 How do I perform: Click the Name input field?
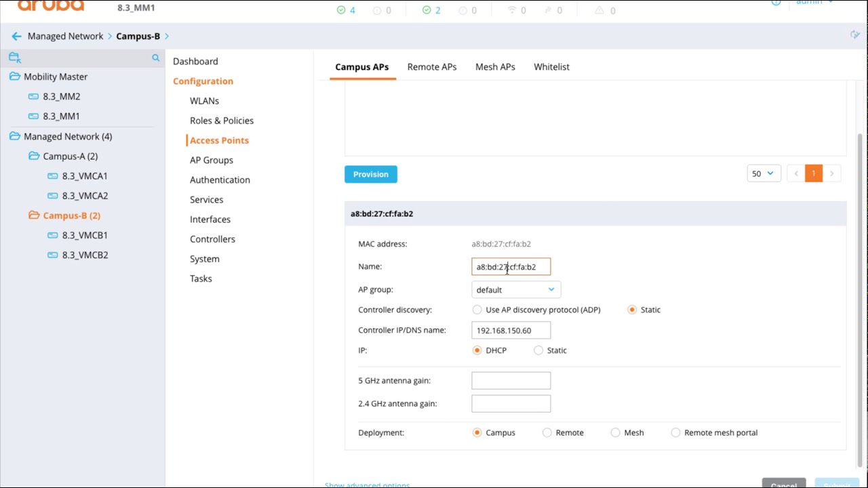[x=511, y=266]
